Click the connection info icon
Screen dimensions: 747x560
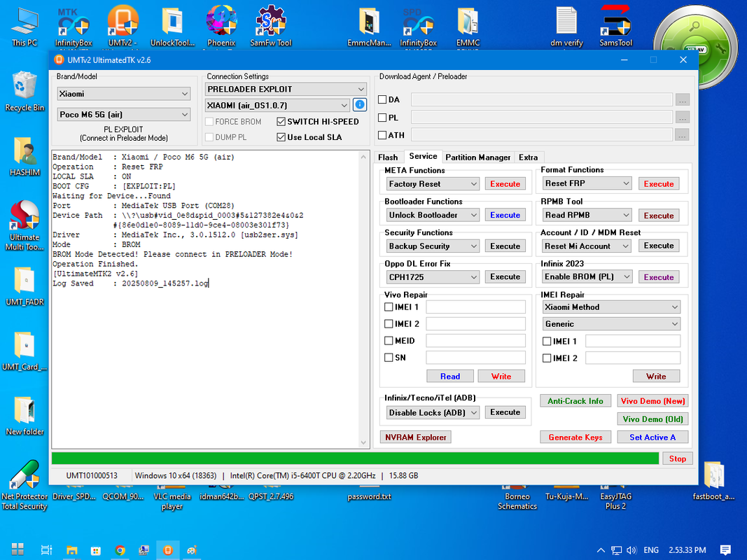coord(360,105)
